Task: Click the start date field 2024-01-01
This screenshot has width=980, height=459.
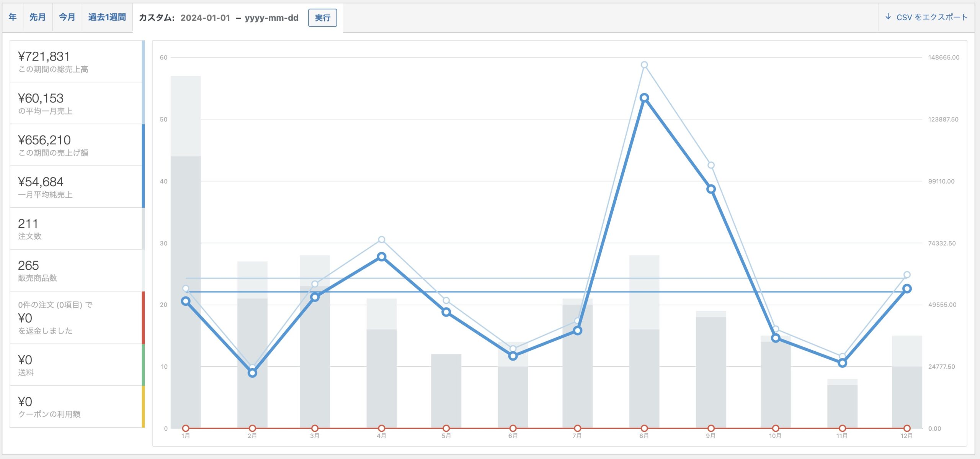Action: click(x=205, y=18)
